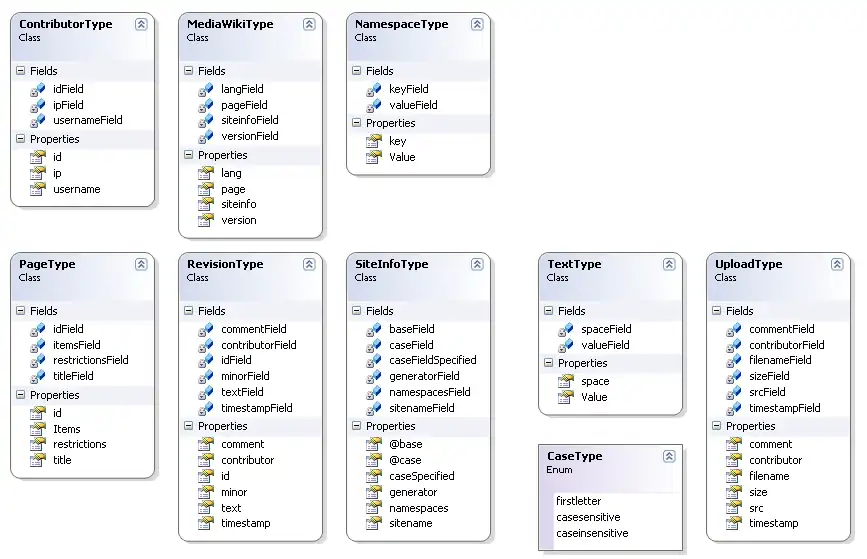Click the filename property icon in UploadType
867x559 pixels.
pyautogui.click(x=734, y=476)
